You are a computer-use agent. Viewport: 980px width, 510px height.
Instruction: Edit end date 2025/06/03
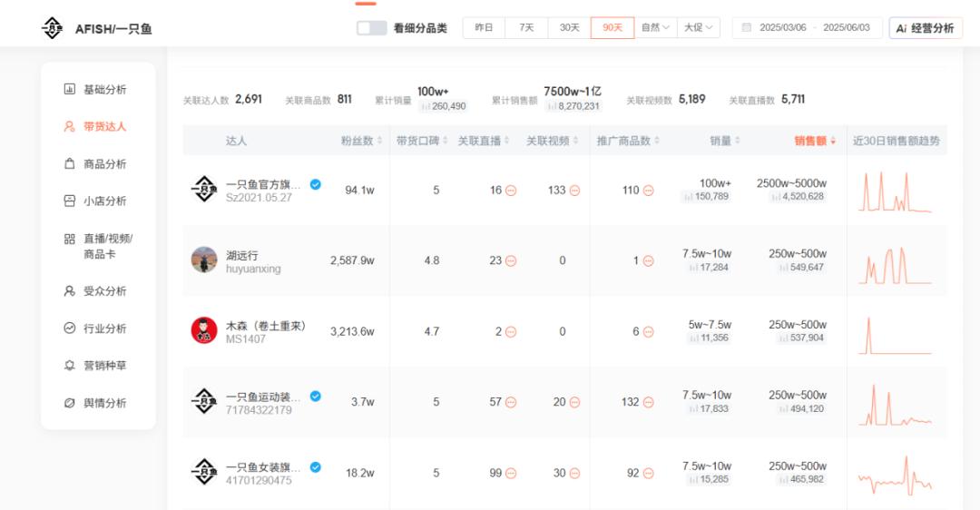(x=847, y=27)
